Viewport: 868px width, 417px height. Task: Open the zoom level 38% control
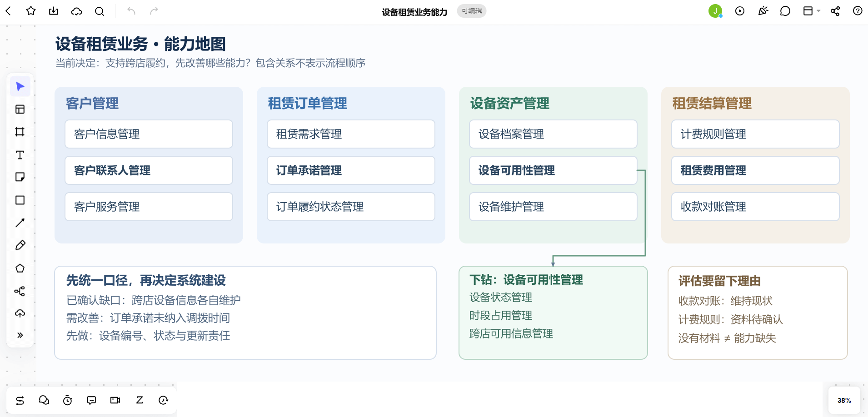click(x=844, y=401)
